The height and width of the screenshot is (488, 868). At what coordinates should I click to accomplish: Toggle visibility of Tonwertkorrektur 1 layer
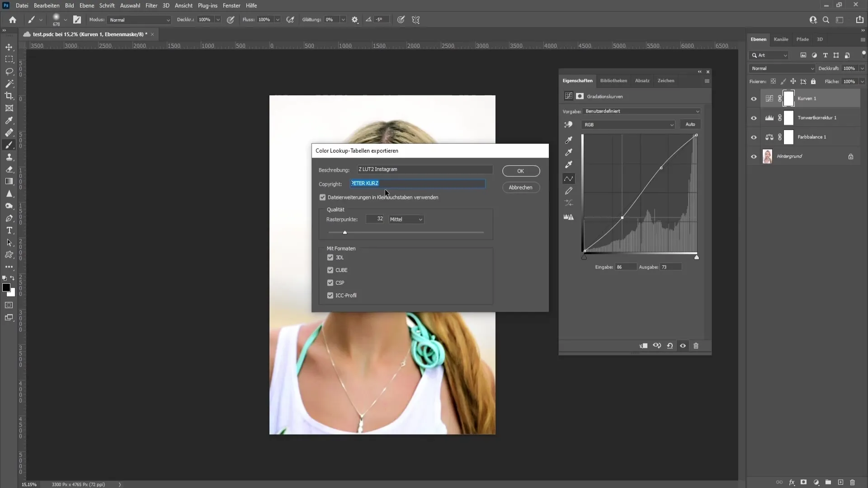754,118
